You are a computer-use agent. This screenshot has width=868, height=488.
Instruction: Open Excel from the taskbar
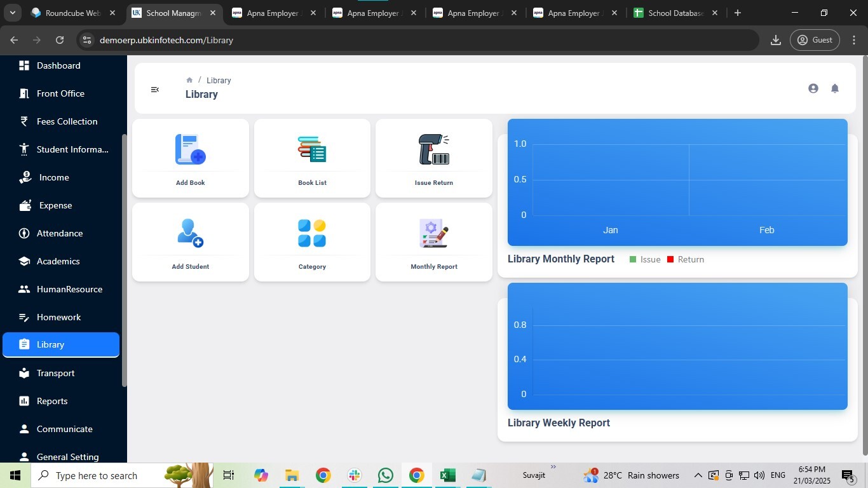pyautogui.click(x=447, y=475)
